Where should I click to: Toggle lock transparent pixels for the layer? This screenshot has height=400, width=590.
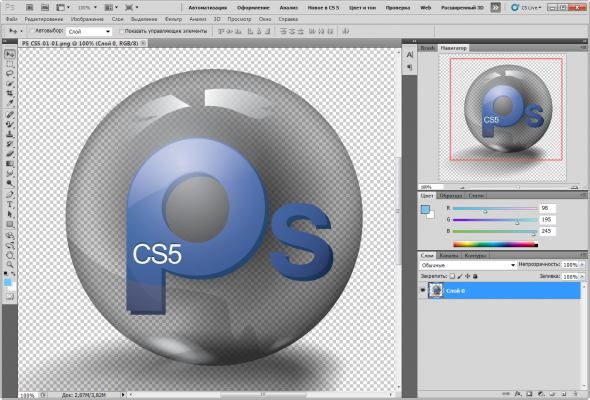pos(453,276)
